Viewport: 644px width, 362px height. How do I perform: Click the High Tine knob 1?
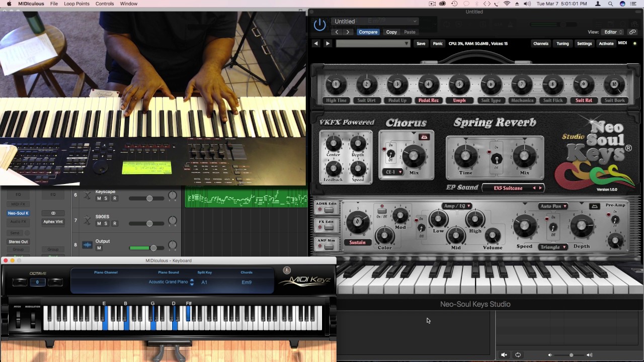pos(336,84)
